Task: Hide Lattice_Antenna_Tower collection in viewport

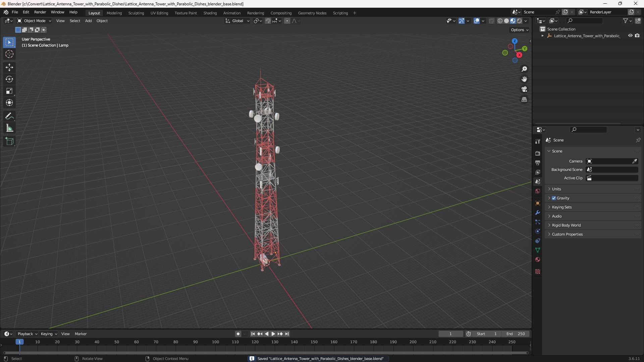Action: (630, 36)
